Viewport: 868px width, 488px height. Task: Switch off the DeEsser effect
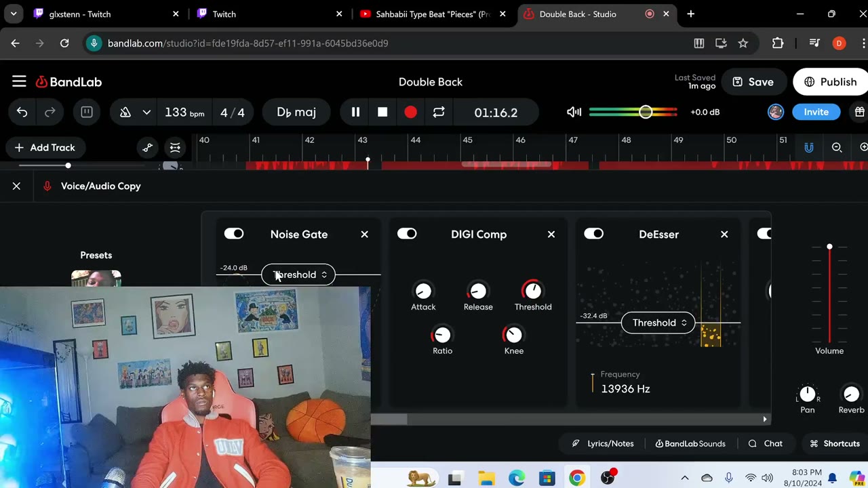click(593, 234)
